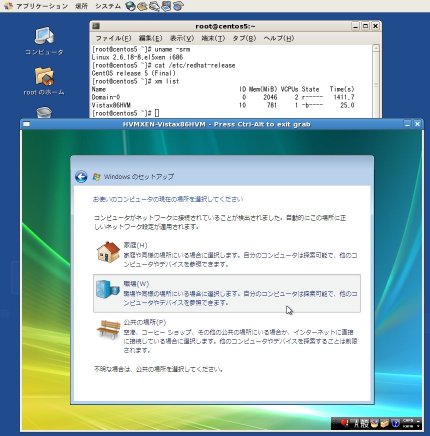Close the root@centos5 terminal window
The height and width of the screenshot is (436, 430).
(x=375, y=26)
